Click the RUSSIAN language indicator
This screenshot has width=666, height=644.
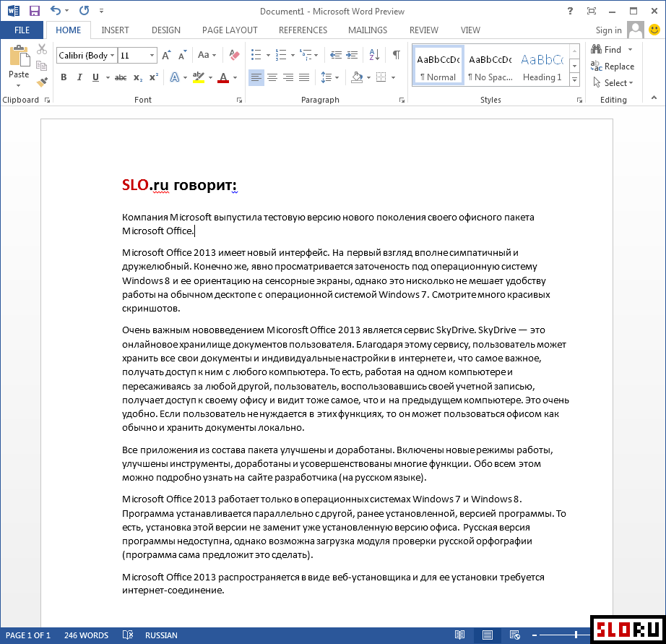click(x=161, y=635)
